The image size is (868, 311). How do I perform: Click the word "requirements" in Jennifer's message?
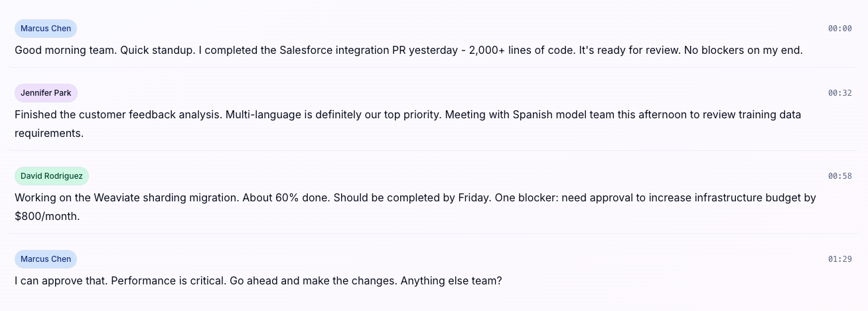48,133
